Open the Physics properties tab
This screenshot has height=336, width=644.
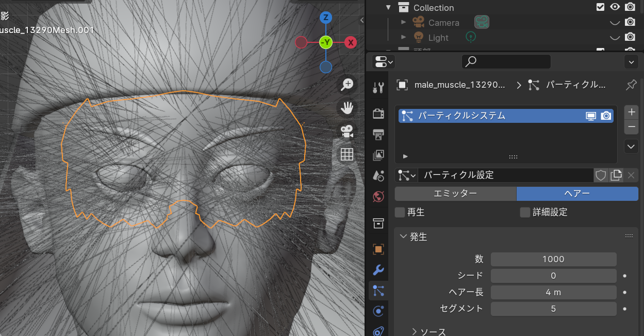[378, 311]
